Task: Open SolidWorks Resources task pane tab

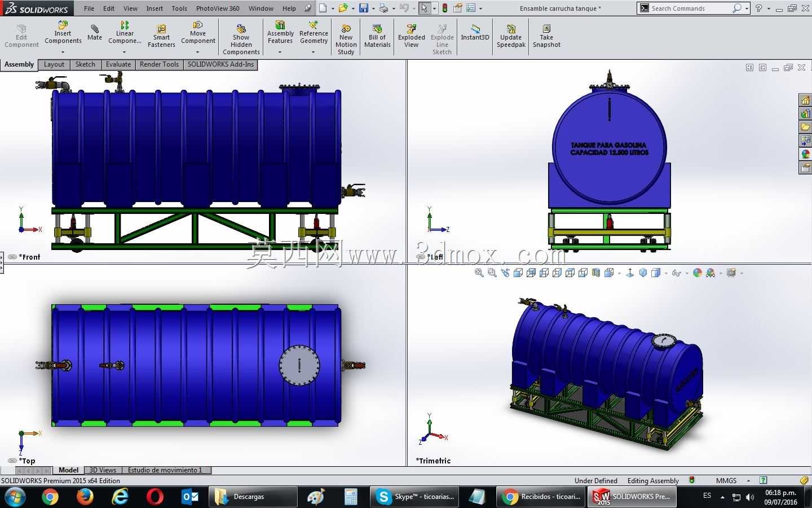Action: click(805, 100)
